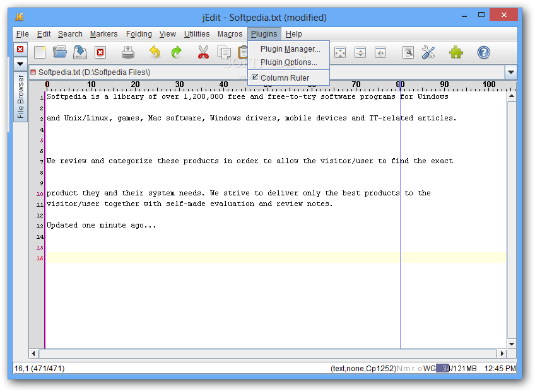Click the jEdit title bar logo
Screen dimensions: 535x392
point(19,16)
